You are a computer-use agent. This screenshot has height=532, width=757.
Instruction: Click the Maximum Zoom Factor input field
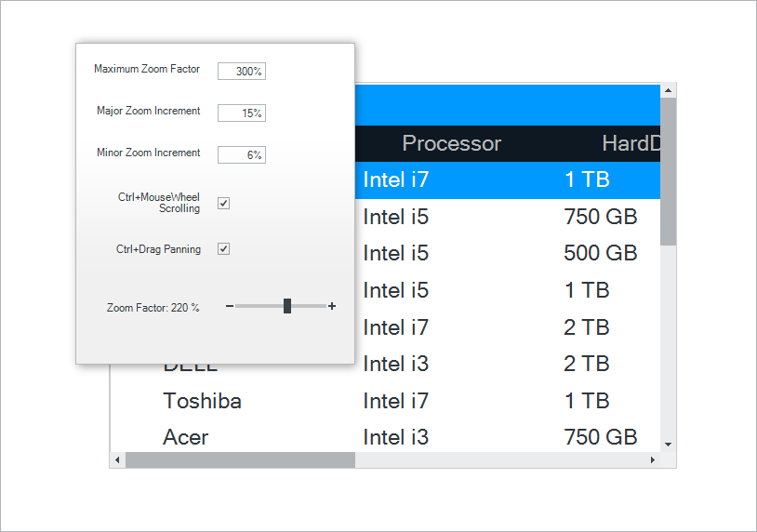(x=242, y=72)
